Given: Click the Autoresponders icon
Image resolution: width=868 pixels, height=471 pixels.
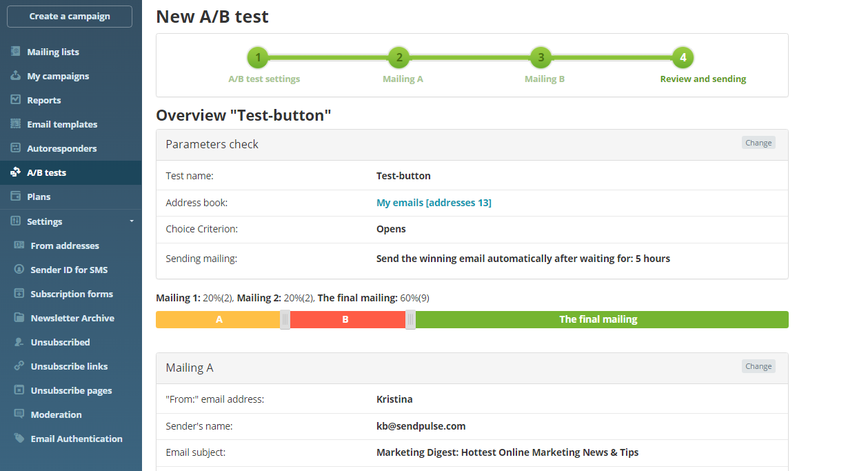Looking at the screenshot, I should 15,148.
